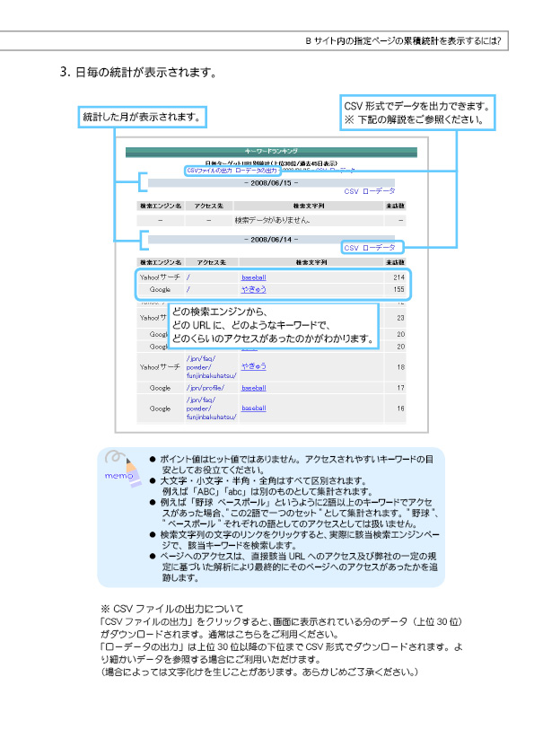Viewport: 534px width, 756px height.
Task: Click やきゅう keyword in the 155 row
Action: point(254,289)
